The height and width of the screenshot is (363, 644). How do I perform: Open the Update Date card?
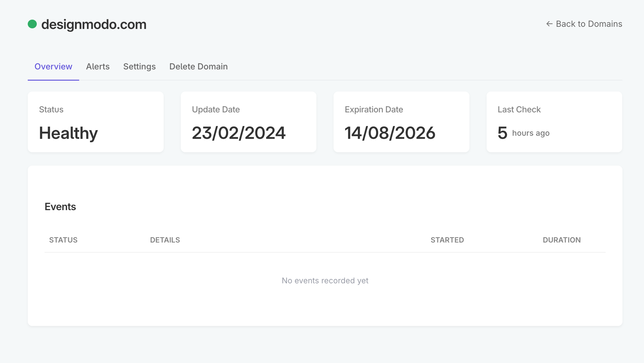pos(248,122)
